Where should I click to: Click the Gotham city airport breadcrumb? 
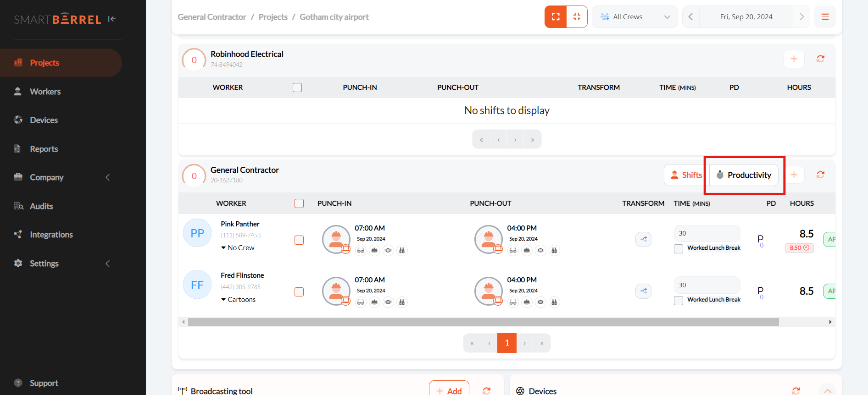[x=334, y=17]
